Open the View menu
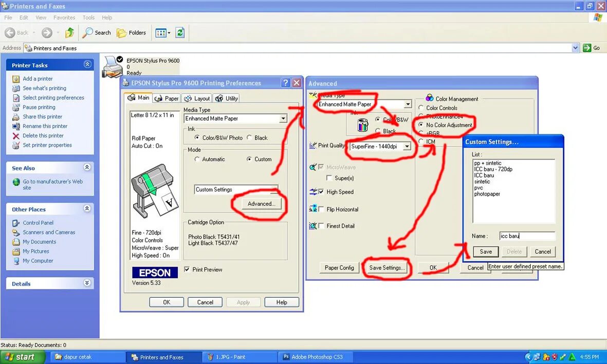Image resolution: width=607 pixels, height=364 pixels. click(x=41, y=17)
